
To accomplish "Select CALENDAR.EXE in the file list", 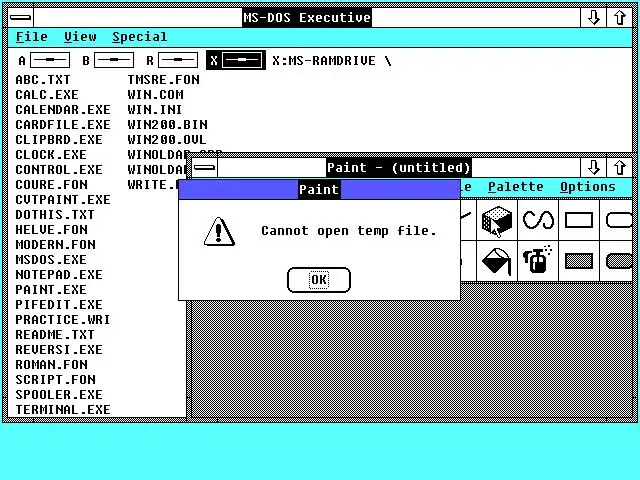I will coord(63,110).
